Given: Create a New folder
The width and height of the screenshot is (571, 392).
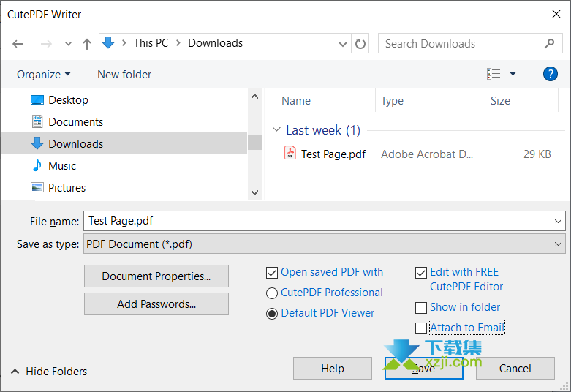Looking at the screenshot, I should (x=124, y=75).
